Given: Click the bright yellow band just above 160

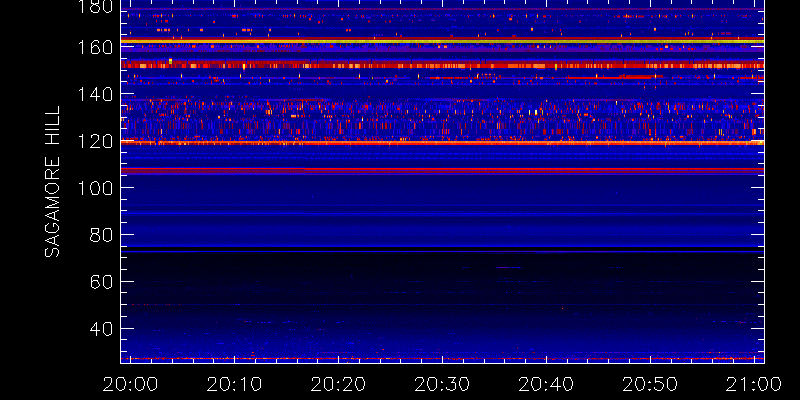Looking at the screenshot, I should (442, 41).
